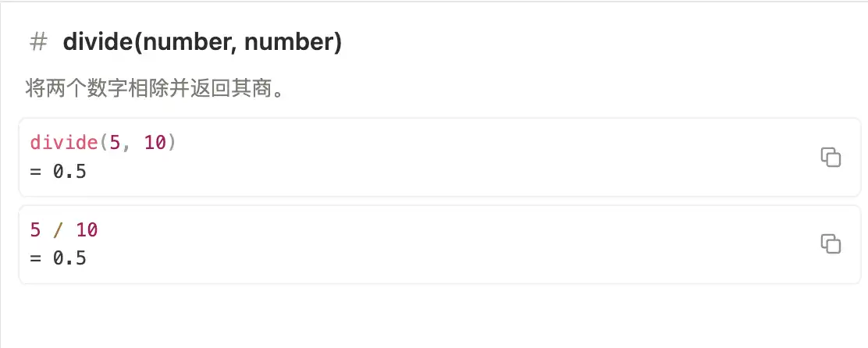Click the word "divide" in the heading
Image resolution: width=868 pixels, height=348 pixels.
tap(98, 42)
